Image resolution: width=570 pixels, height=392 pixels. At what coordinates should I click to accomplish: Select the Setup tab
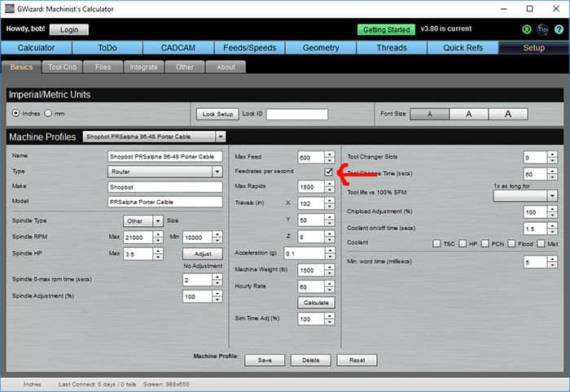533,48
